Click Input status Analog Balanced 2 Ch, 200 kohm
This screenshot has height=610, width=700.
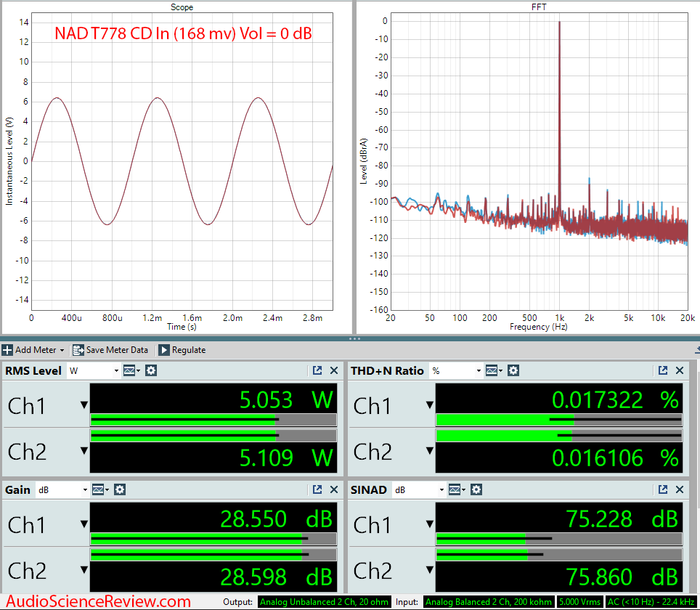click(x=489, y=602)
